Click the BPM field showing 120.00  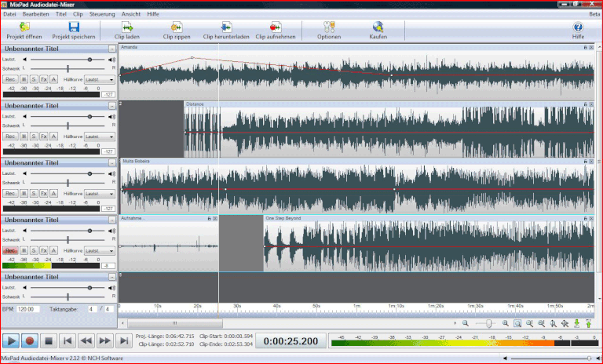27,309
